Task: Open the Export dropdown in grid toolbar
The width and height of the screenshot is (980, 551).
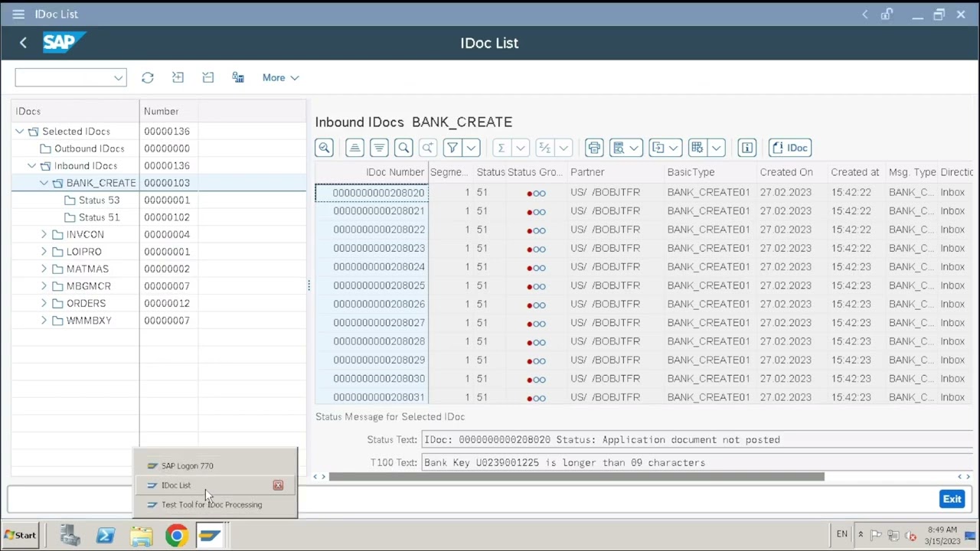Action: tap(665, 148)
